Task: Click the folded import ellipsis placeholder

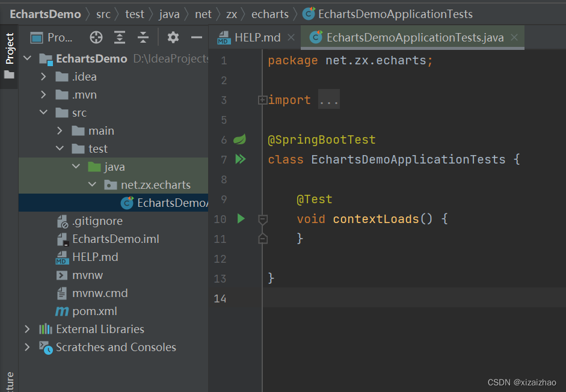Action: (x=329, y=100)
